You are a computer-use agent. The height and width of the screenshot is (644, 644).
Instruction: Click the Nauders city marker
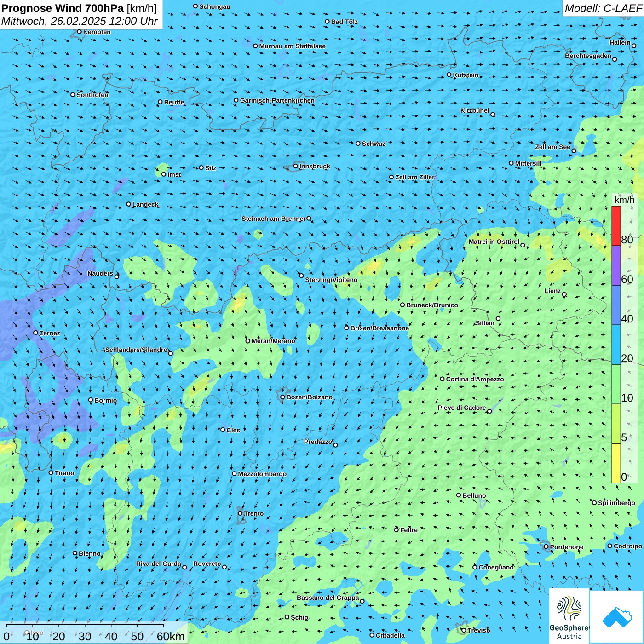(117, 276)
